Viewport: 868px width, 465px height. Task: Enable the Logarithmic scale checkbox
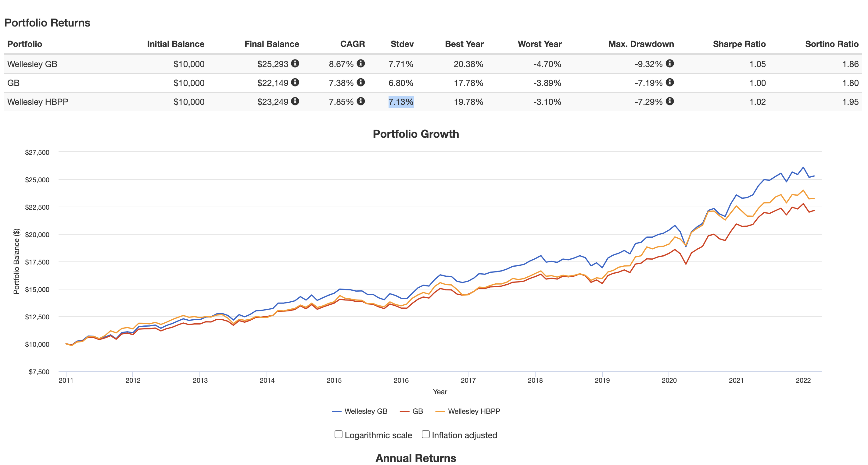[338, 434]
